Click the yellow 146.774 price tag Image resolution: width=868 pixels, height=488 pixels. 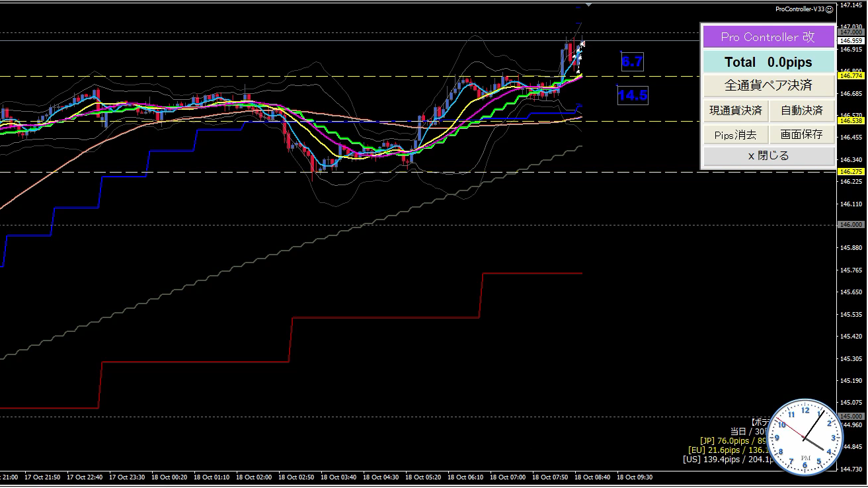(851, 76)
